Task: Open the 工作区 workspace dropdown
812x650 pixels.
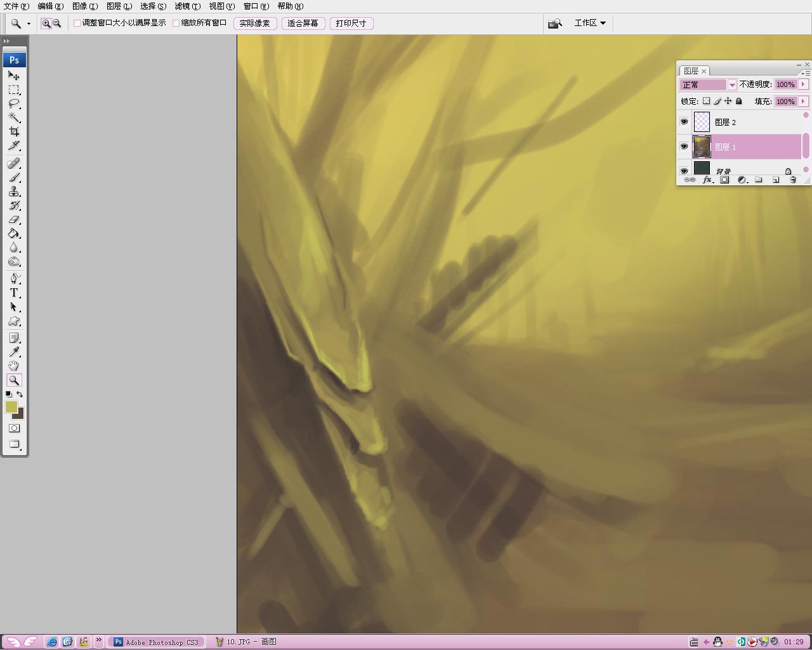Action: point(590,23)
